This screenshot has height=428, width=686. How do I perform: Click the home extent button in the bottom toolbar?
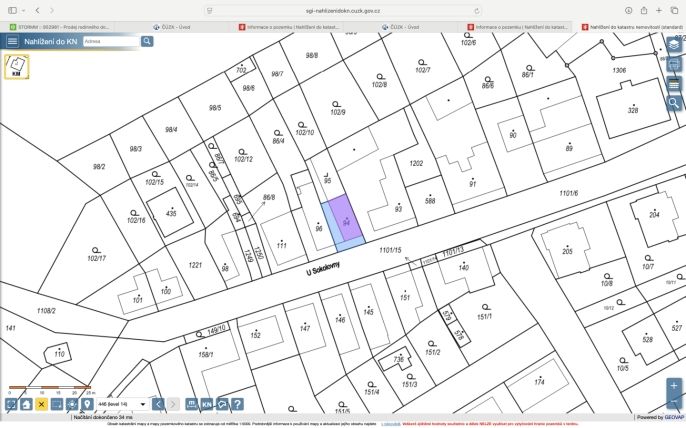pyautogui.click(x=26, y=404)
